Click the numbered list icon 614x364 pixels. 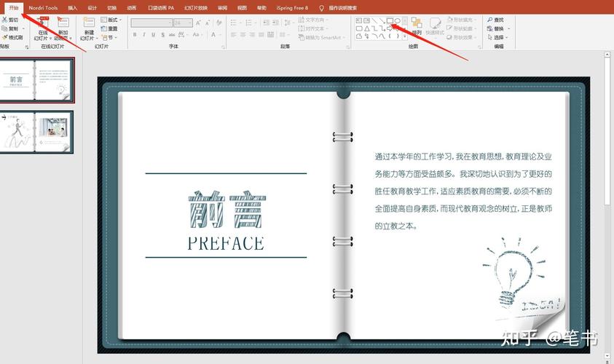coord(249,23)
